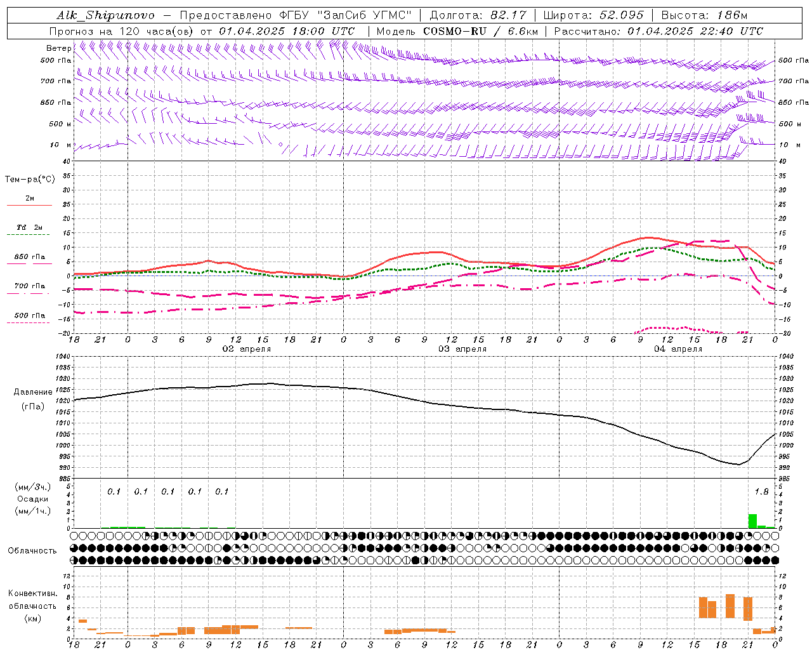Viewport: 812px width, 650px height.
Task: Click the elevation text Высота: 186м
Action: (704, 15)
